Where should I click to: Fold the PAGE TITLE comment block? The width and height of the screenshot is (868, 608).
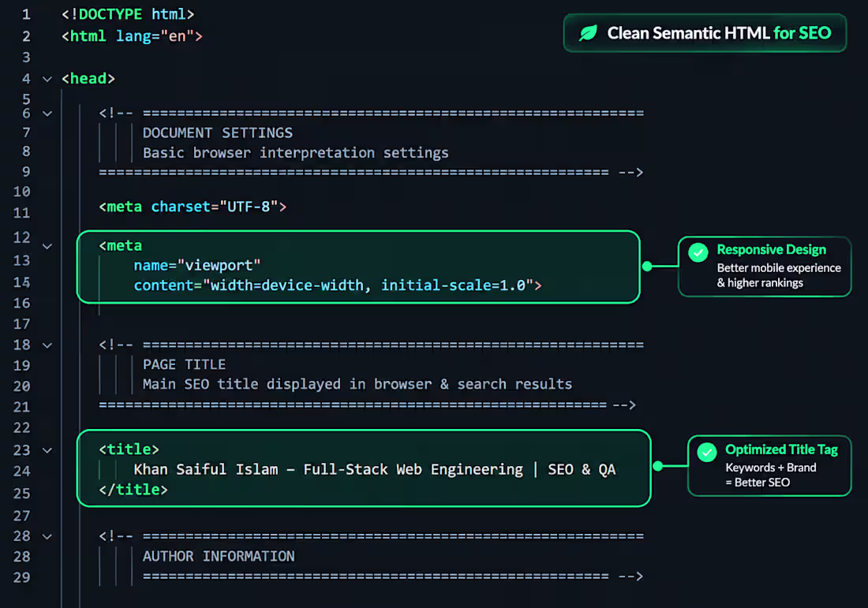pyautogui.click(x=47, y=345)
